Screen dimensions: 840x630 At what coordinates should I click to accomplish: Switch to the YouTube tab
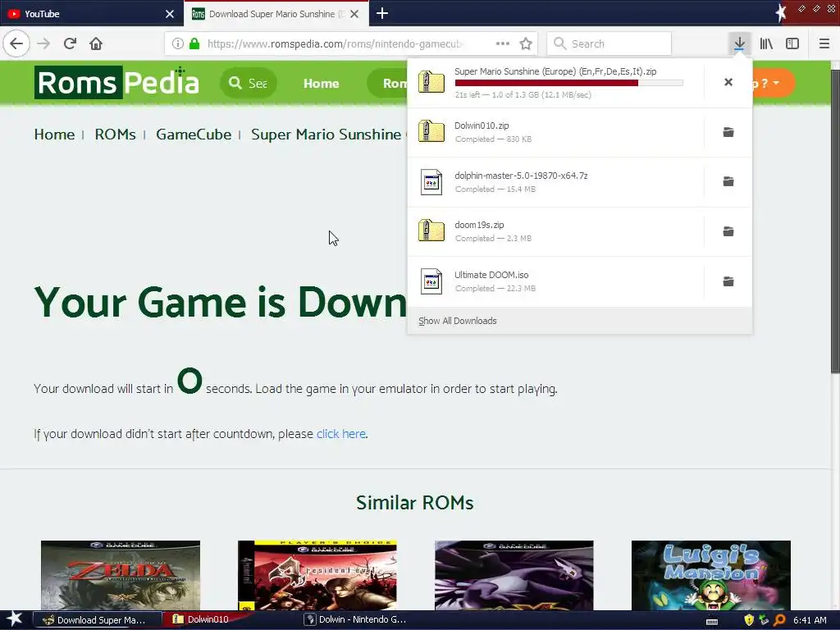(92, 13)
